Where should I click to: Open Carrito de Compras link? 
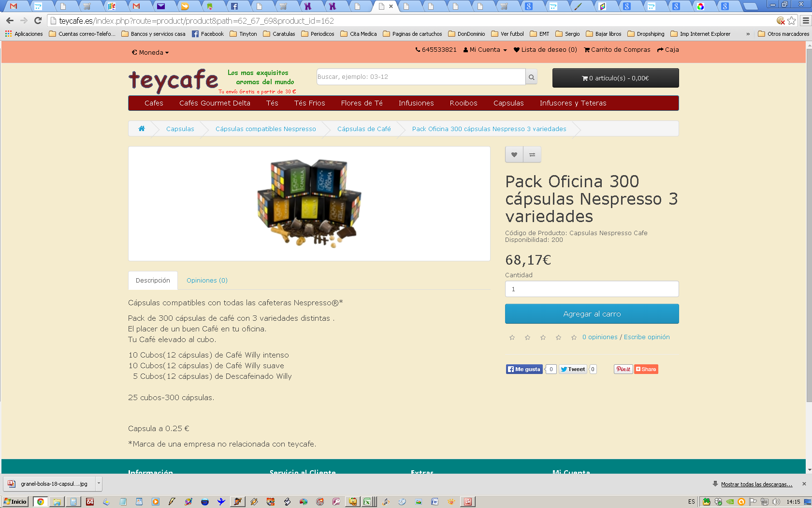[x=617, y=50]
